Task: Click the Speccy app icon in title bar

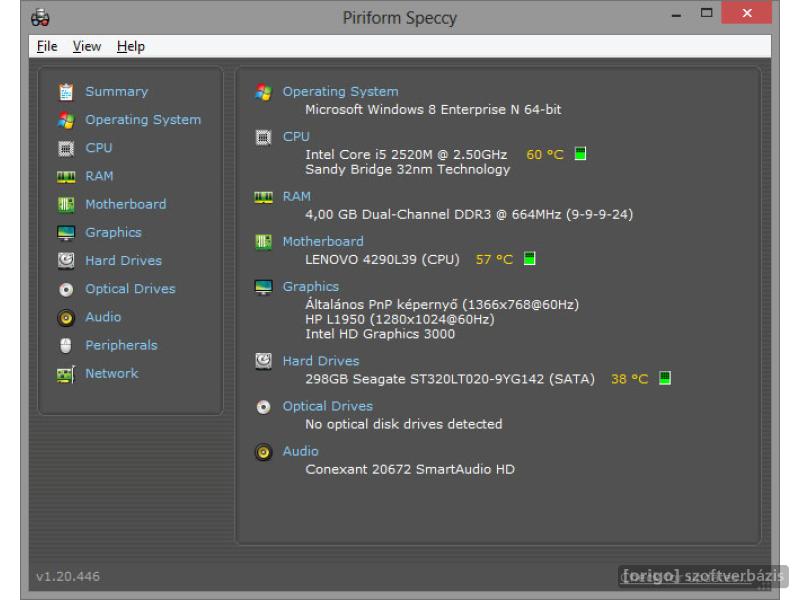Action: click(40, 18)
